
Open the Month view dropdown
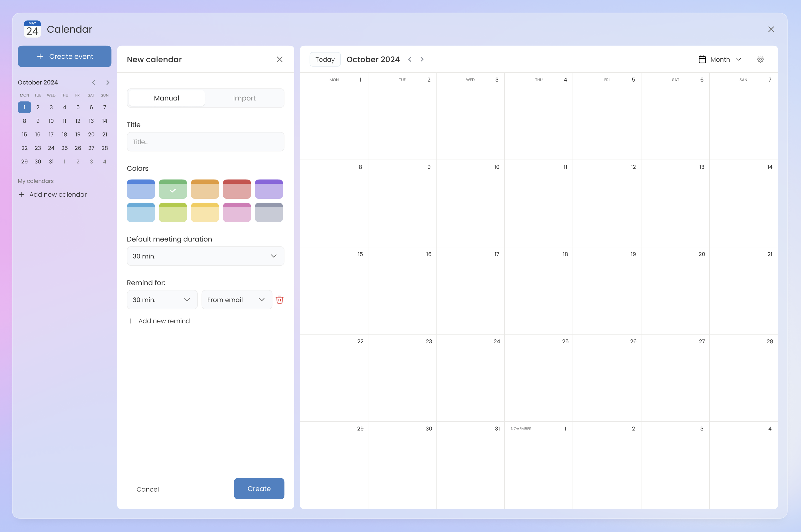click(x=720, y=59)
